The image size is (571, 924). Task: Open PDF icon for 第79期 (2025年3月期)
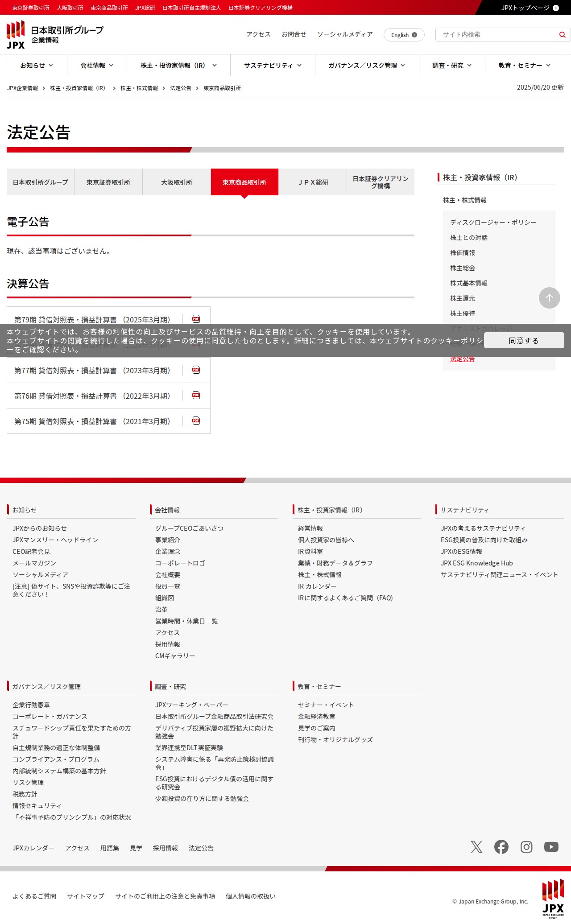tap(196, 319)
